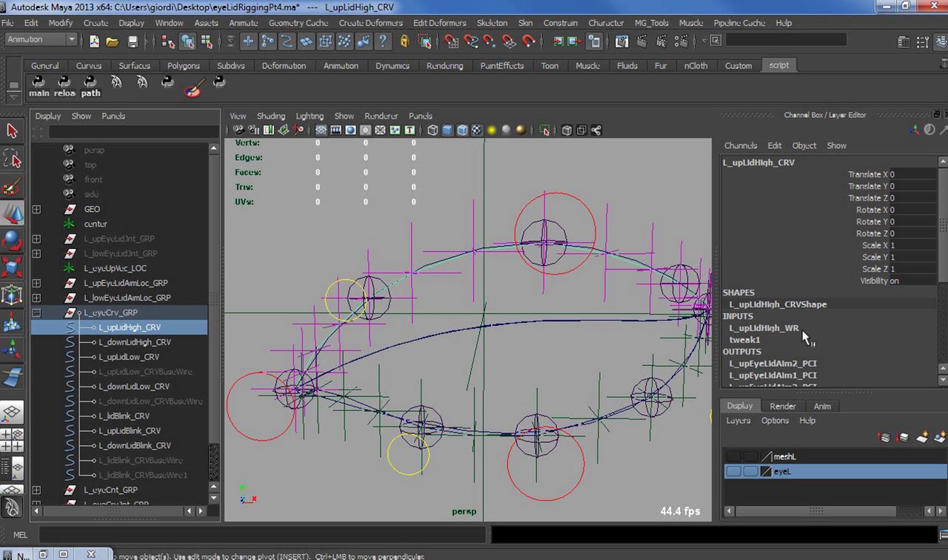Expand the GEO group in the outliner

37,209
